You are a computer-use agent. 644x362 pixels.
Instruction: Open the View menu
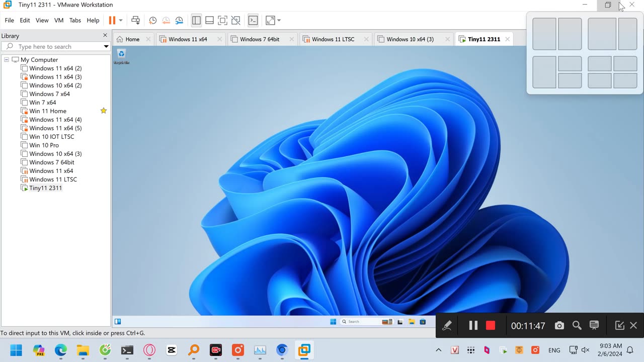(42, 21)
